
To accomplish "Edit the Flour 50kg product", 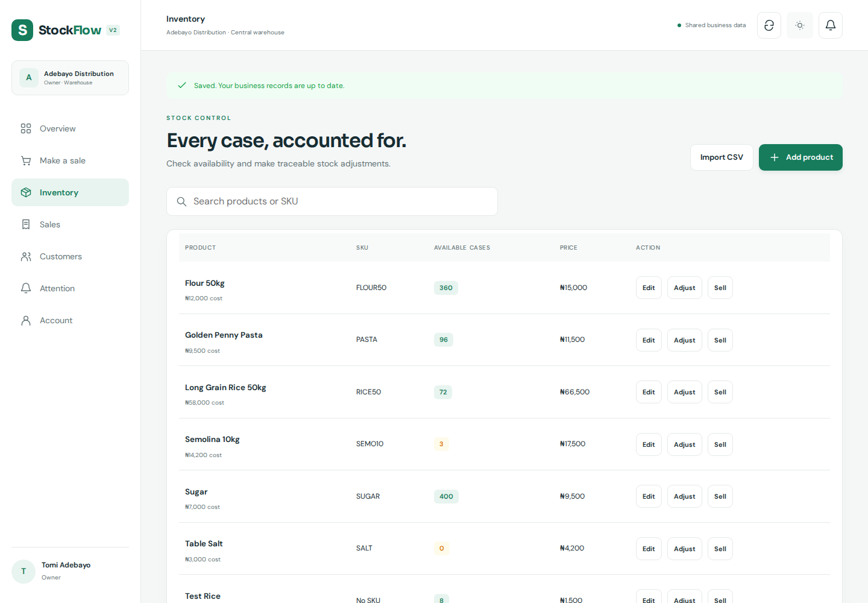I will point(649,288).
